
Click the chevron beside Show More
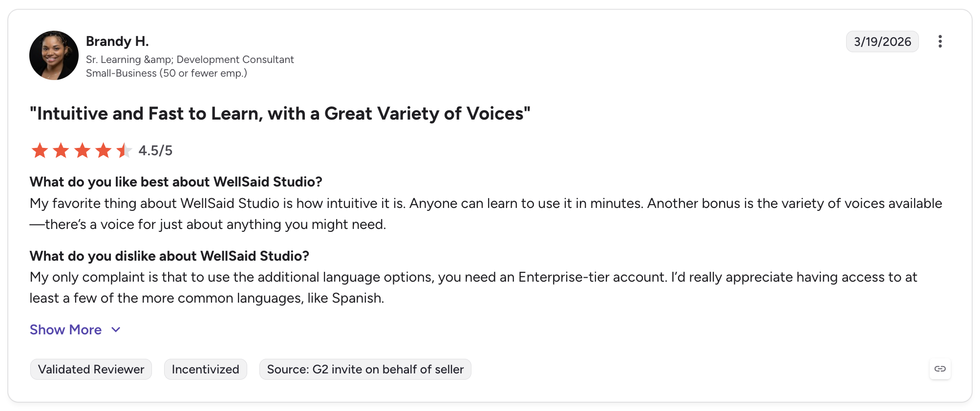tap(116, 329)
